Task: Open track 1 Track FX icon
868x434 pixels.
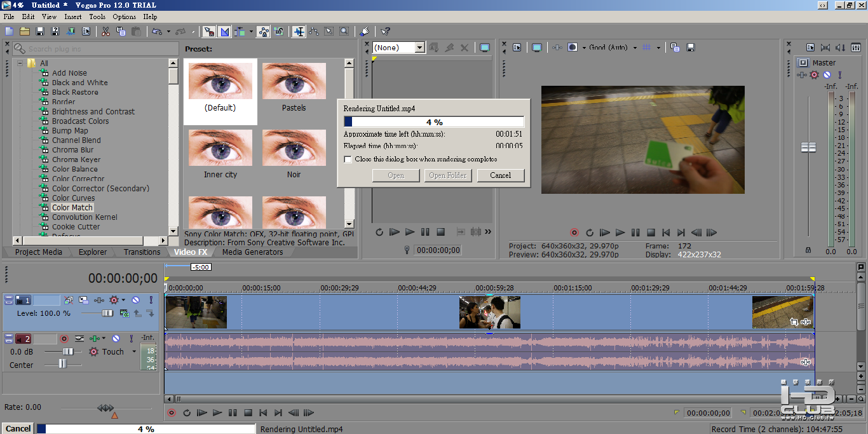Action: coord(99,300)
